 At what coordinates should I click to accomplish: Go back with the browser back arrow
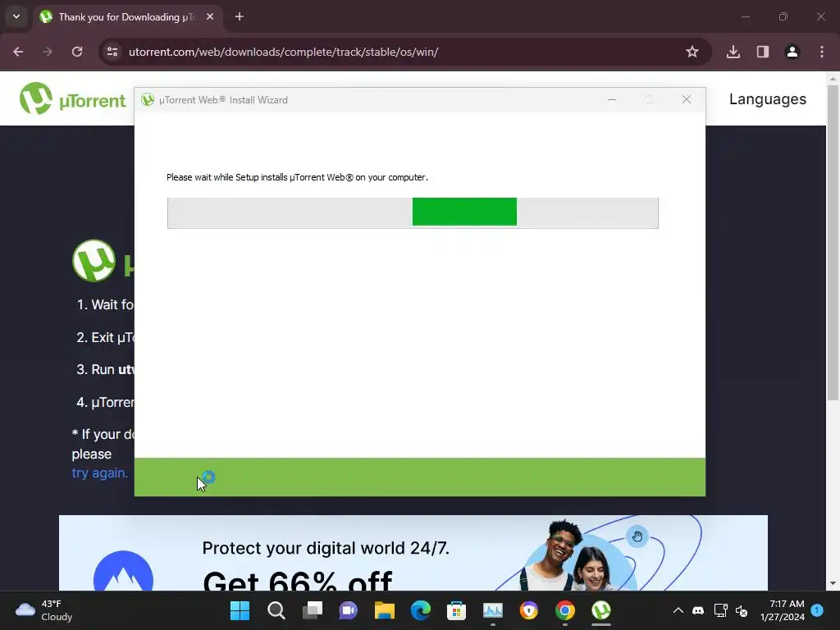[18, 52]
